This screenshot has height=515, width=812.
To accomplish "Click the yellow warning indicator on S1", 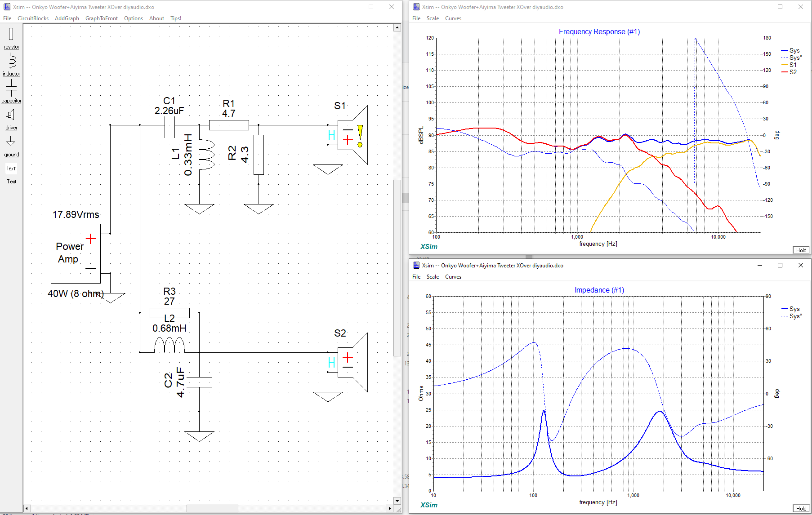I will coord(360,136).
